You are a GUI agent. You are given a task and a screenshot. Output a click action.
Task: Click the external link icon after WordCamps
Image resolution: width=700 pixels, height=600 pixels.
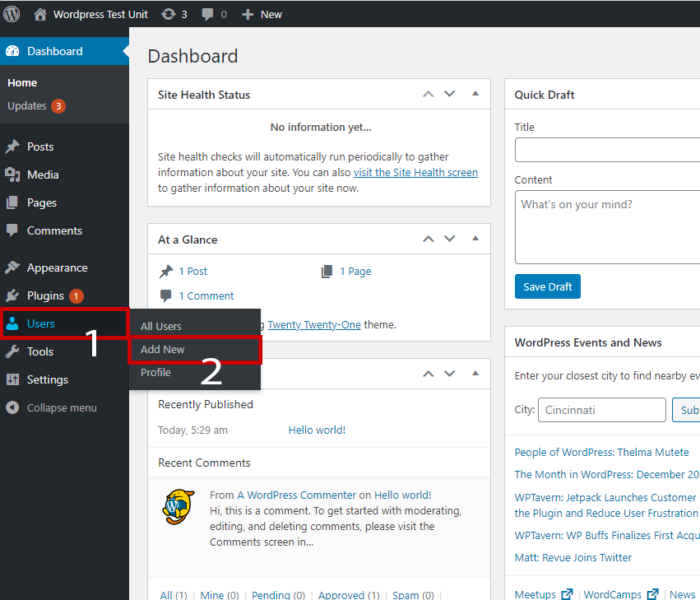pyautogui.click(x=652, y=594)
